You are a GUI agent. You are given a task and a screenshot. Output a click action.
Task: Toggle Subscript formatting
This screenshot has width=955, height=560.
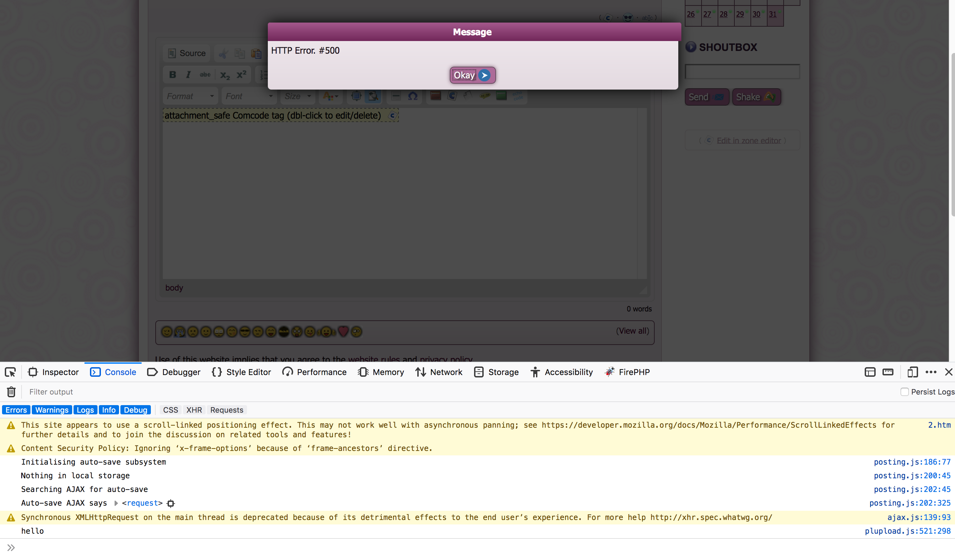(x=225, y=75)
